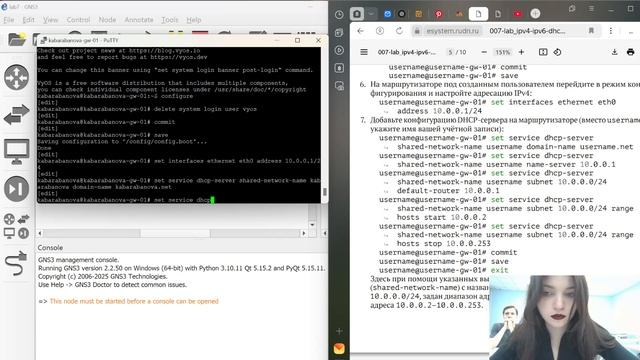Open GNS3 Tools menu
The width and height of the screenshot is (640, 360).
169,20
